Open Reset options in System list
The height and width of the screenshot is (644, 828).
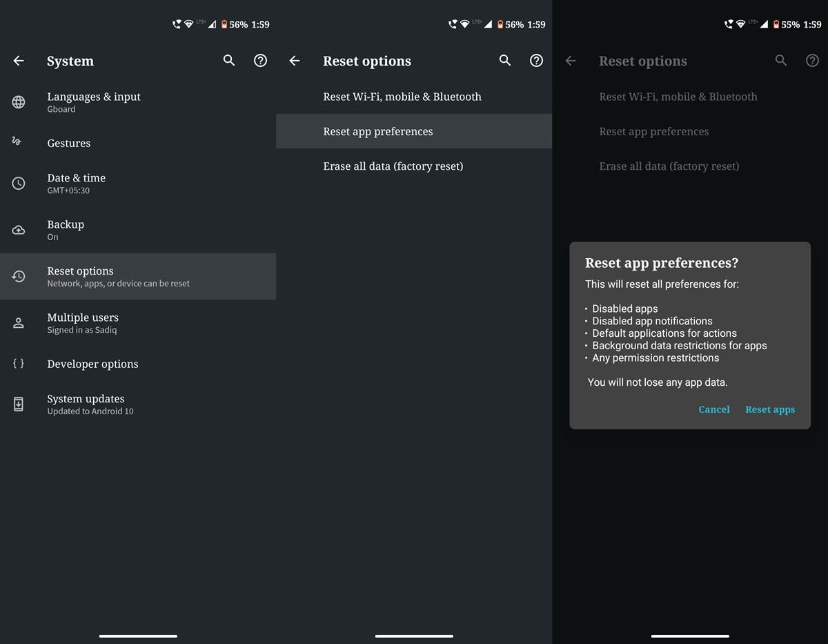tap(138, 276)
